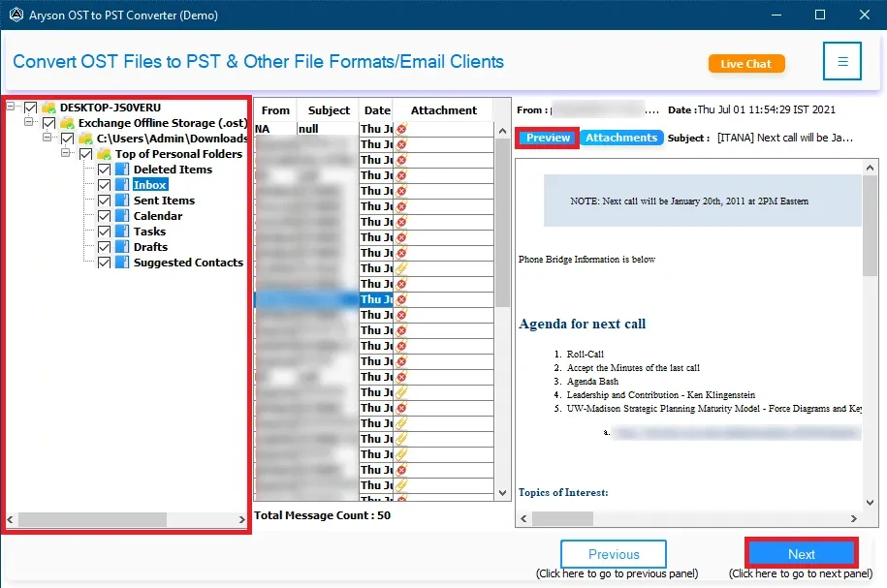Click the Deleted Items folder icon
Image resolution: width=887 pixels, height=588 pixels.
click(122, 170)
